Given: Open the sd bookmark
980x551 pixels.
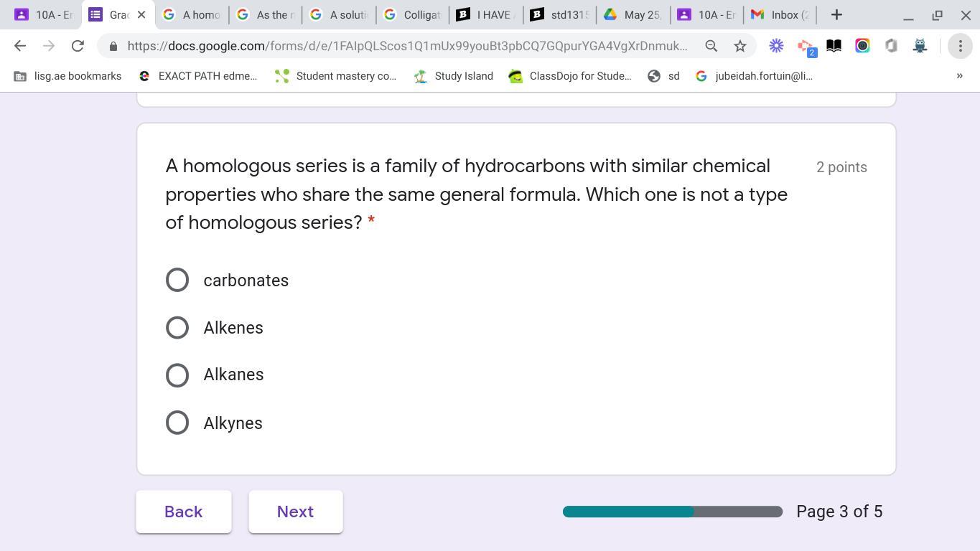Looking at the screenshot, I should click(663, 76).
